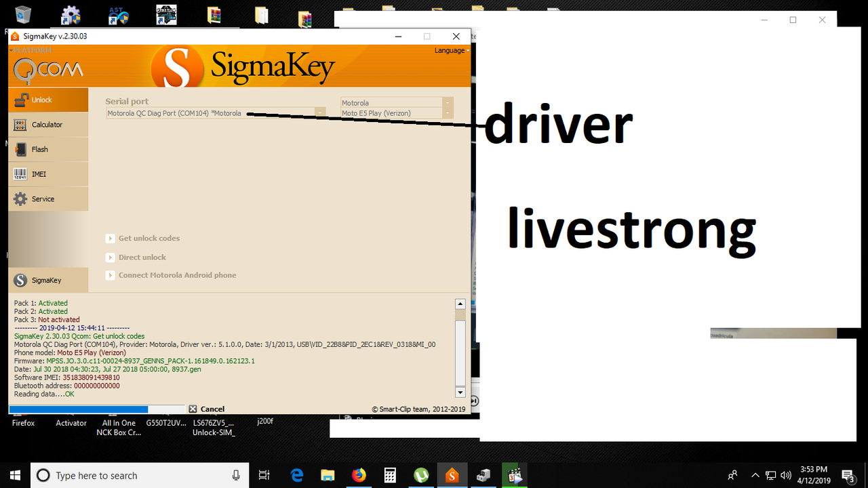868x488 pixels.
Task: Select the Unlock tool in sidebar
Action: click(41, 100)
